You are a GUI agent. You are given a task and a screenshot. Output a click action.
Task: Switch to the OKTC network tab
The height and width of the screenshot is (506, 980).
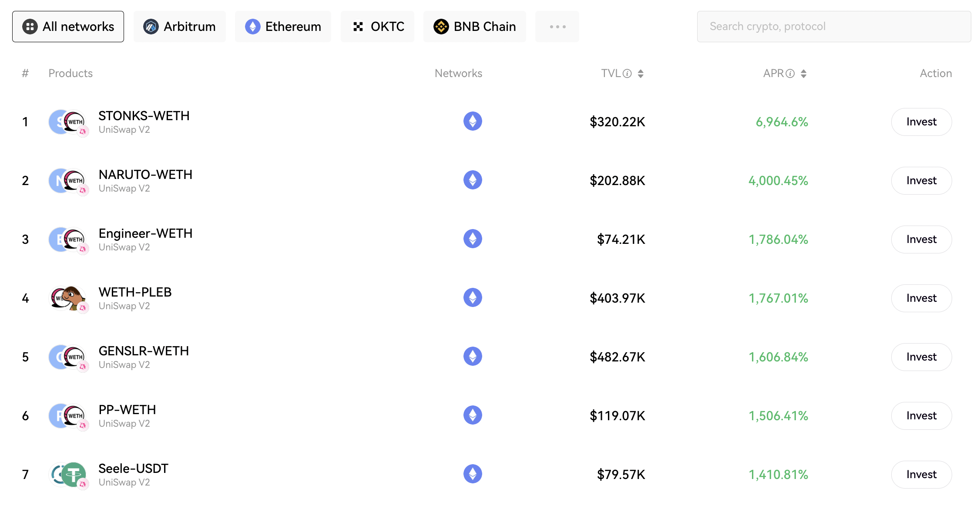tap(377, 27)
